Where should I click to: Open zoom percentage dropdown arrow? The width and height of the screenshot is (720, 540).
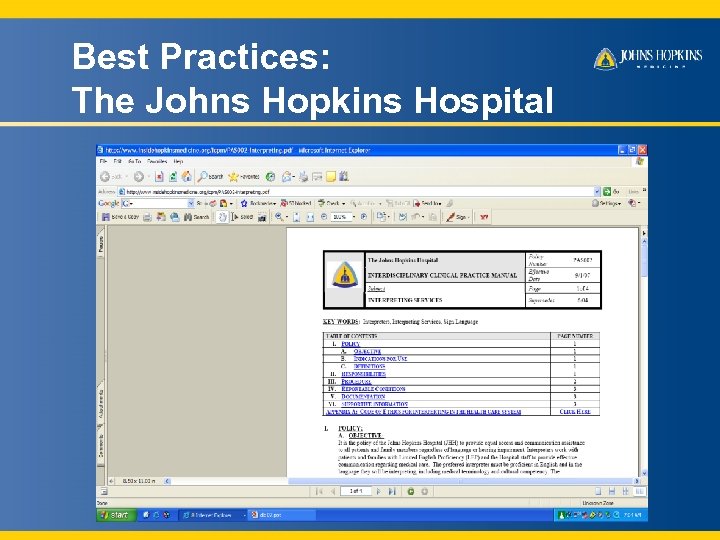354,217
